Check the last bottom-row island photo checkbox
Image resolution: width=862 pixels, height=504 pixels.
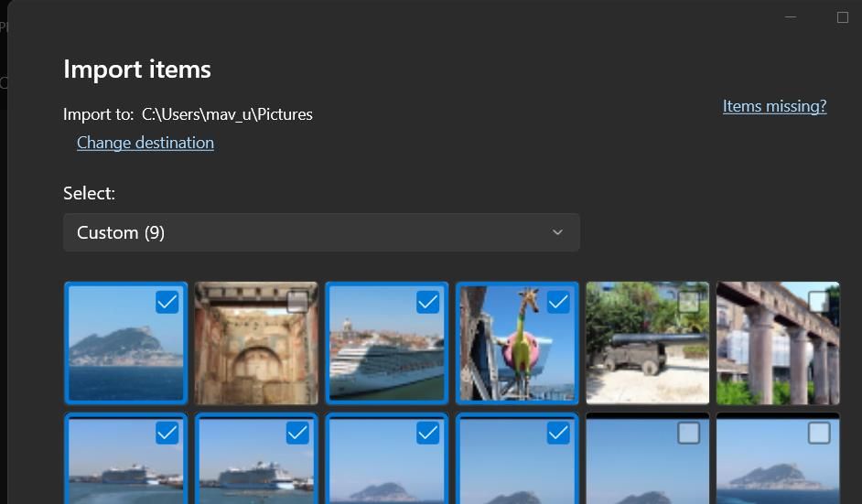(819, 433)
